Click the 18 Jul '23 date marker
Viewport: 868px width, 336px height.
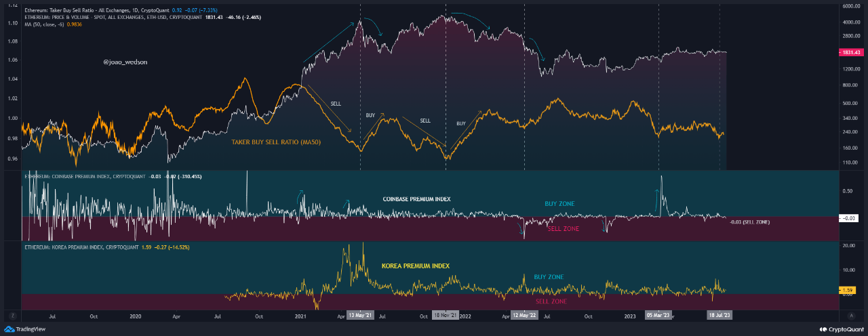(x=719, y=316)
